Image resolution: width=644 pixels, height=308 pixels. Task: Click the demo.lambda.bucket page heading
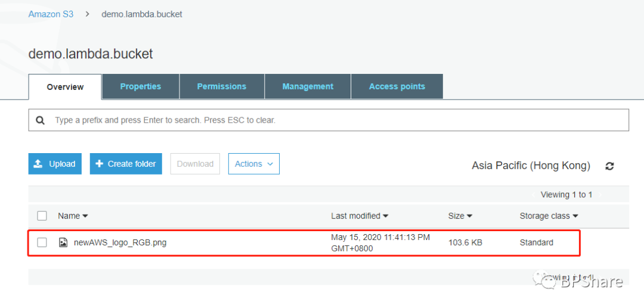pos(91,54)
